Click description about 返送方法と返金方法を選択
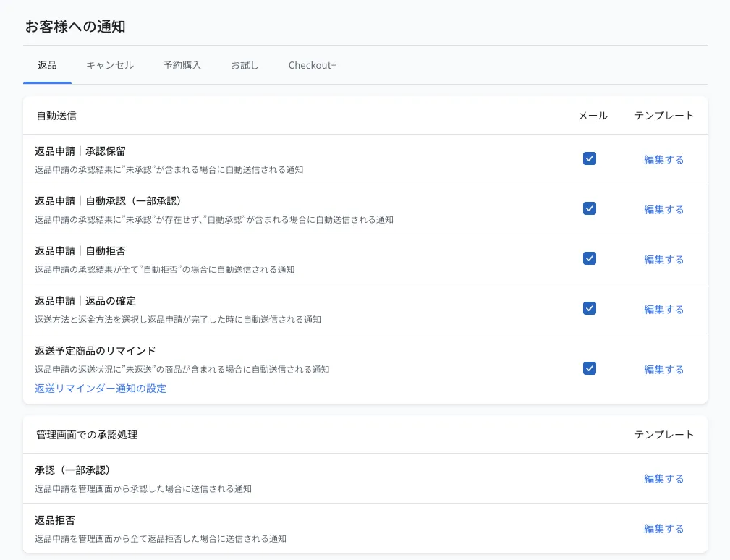The image size is (730, 560). (x=178, y=319)
